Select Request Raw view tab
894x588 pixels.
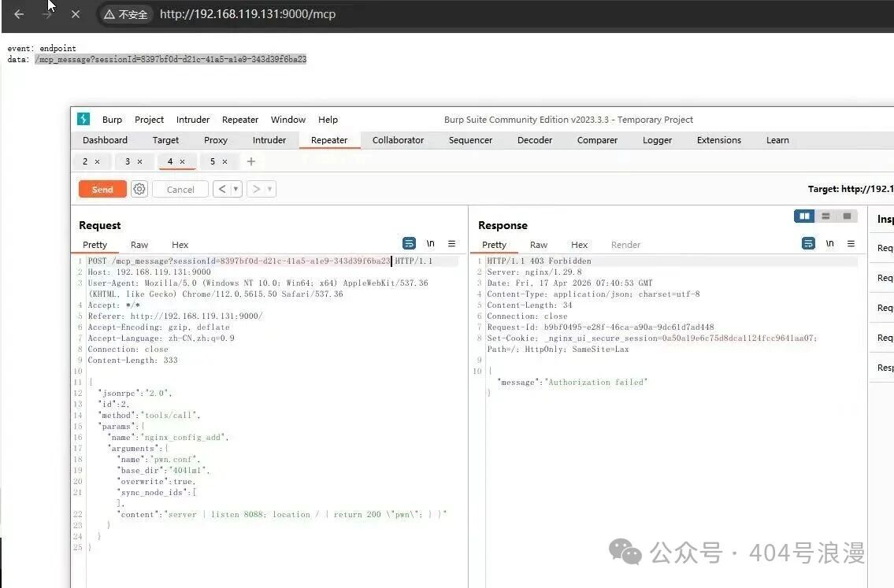[x=139, y=245]
